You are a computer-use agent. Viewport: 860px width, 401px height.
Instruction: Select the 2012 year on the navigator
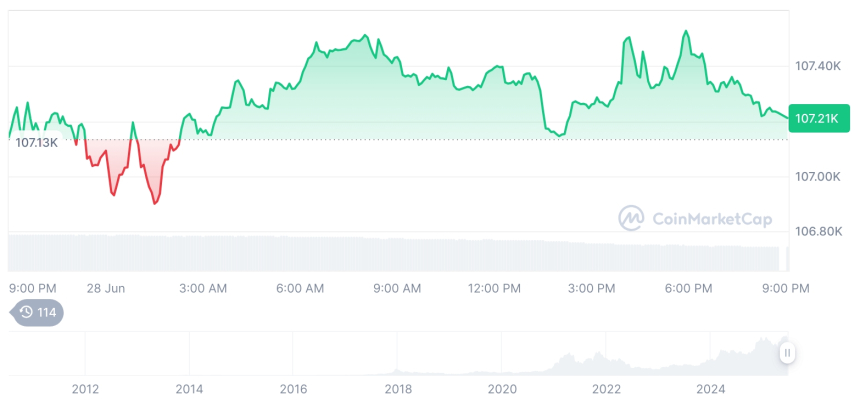(x=85, y=388)
